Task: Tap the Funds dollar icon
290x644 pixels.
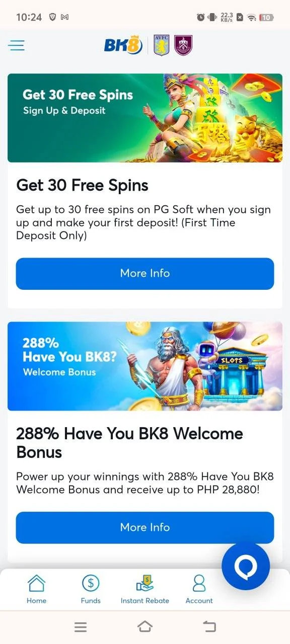Action: tap(91, 583)
